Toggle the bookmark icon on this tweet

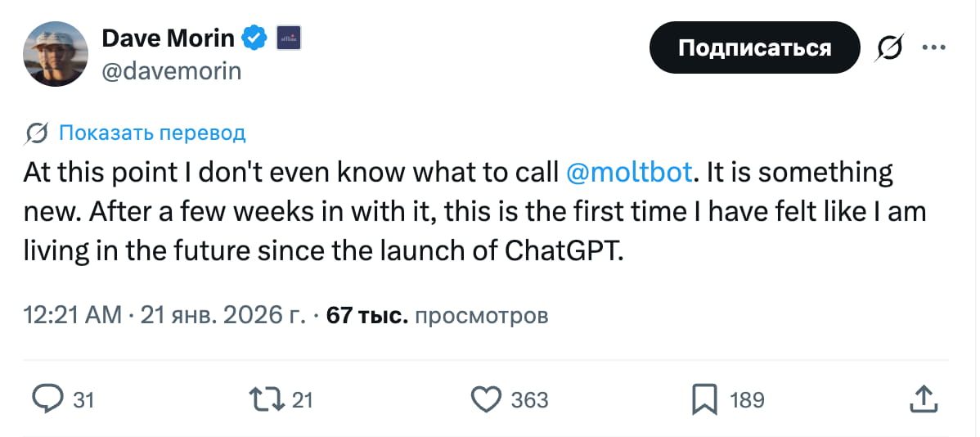(x=704, y=399)
